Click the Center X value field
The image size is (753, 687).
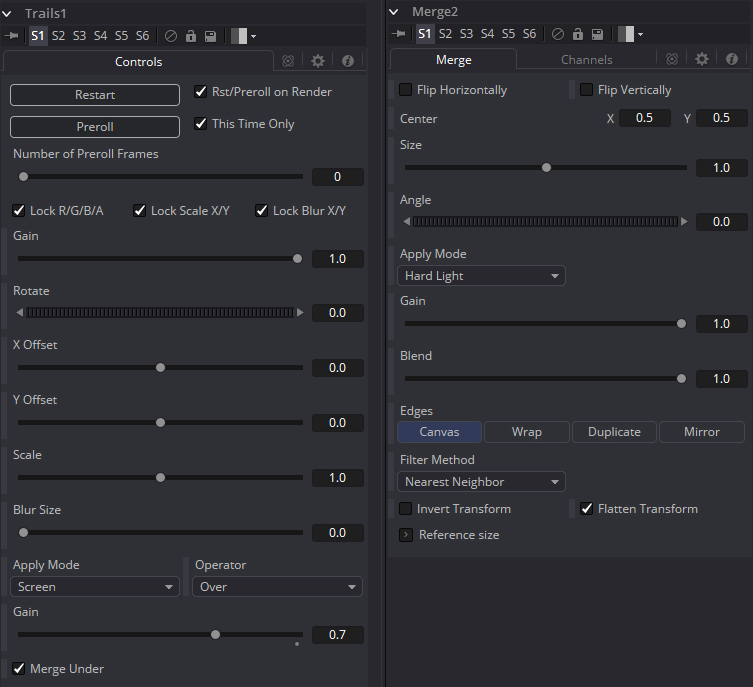[644, 118]
